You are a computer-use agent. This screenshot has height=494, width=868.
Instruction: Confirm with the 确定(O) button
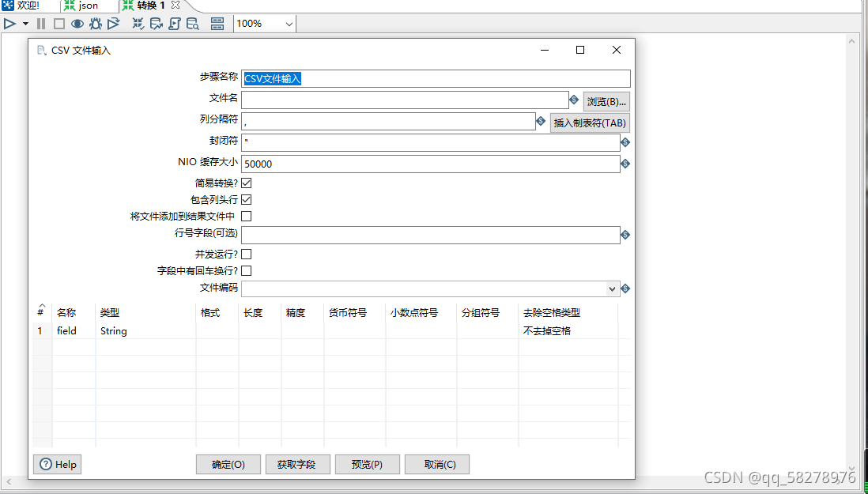coord(228,464)
